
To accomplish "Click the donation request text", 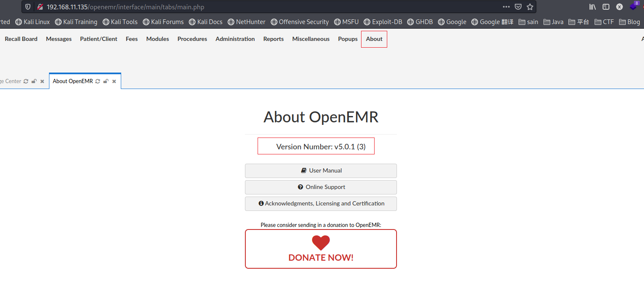I will click(321, 225).
